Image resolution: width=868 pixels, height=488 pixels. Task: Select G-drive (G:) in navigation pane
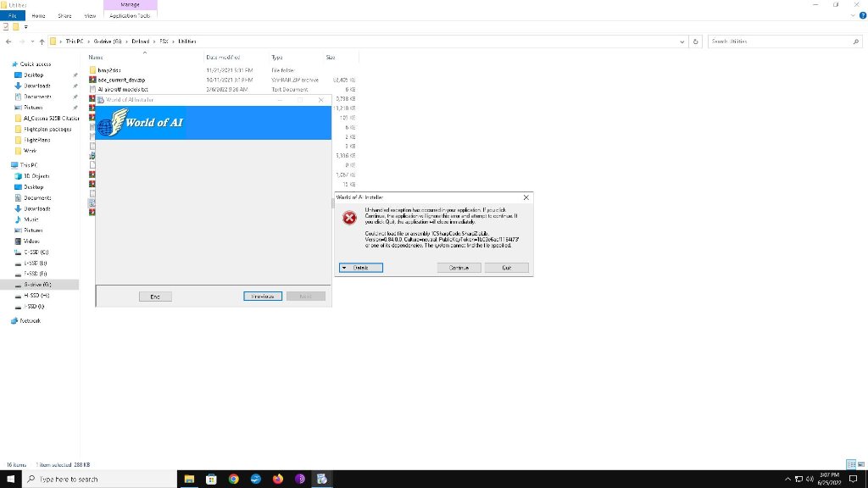click(x=37, y=285)
